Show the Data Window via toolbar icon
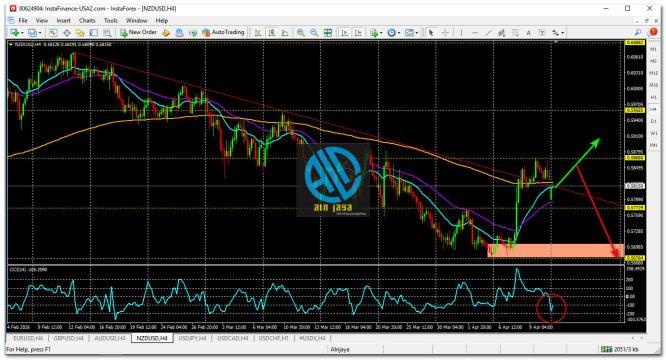 tap(67, 32)
